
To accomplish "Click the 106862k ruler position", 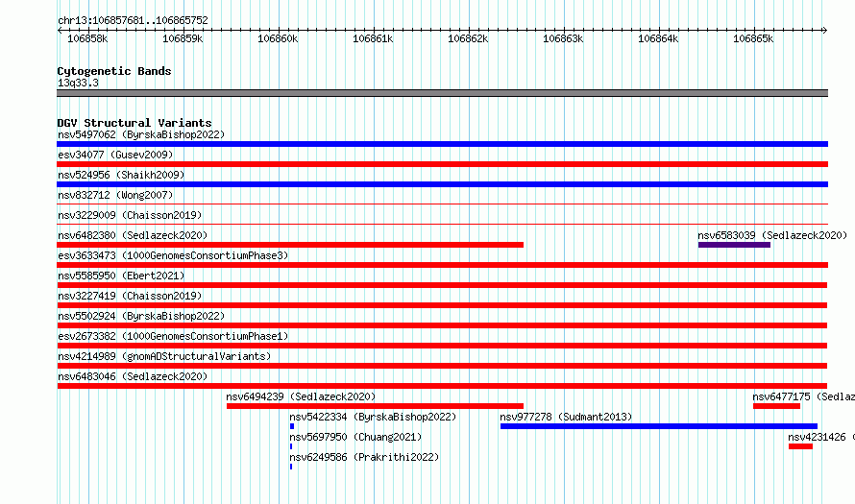I will click(468, 38).
